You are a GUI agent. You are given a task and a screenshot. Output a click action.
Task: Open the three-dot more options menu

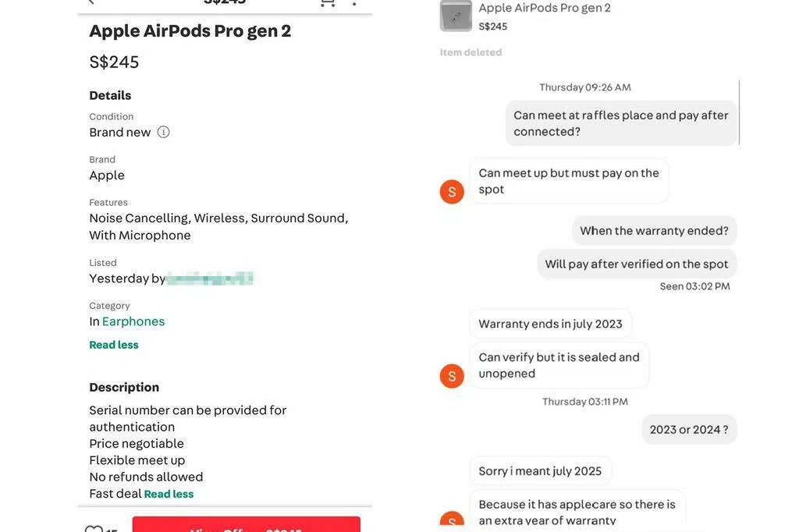click(x=354, y=2)
